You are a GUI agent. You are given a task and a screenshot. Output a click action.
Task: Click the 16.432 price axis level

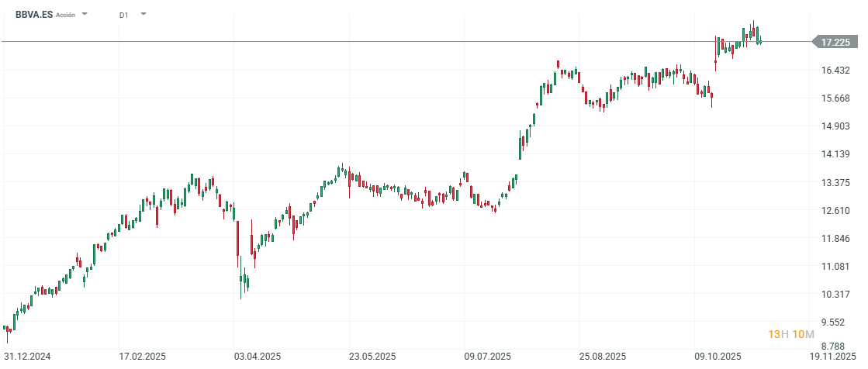point(836,71)
